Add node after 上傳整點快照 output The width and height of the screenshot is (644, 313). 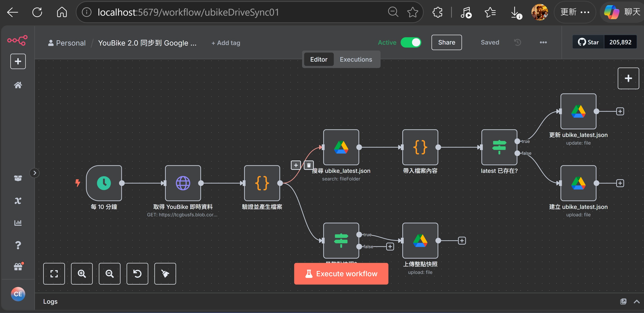point(462,240)
